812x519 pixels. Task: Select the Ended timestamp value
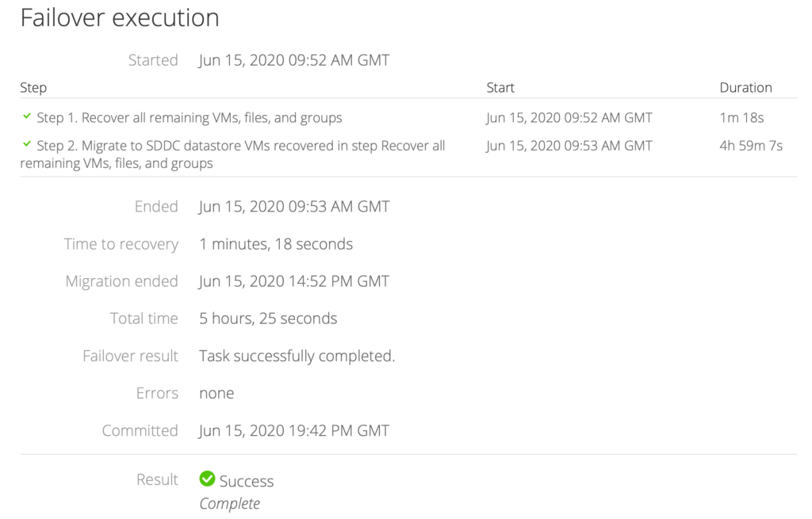[x=294, y=207]
